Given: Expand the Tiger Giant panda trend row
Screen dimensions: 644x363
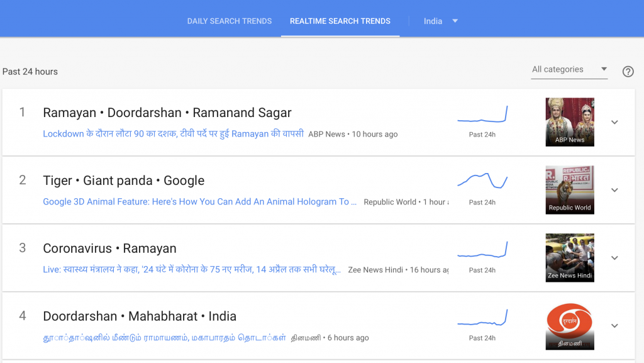Looking at the screenshot, I should (x=614, y=190).
